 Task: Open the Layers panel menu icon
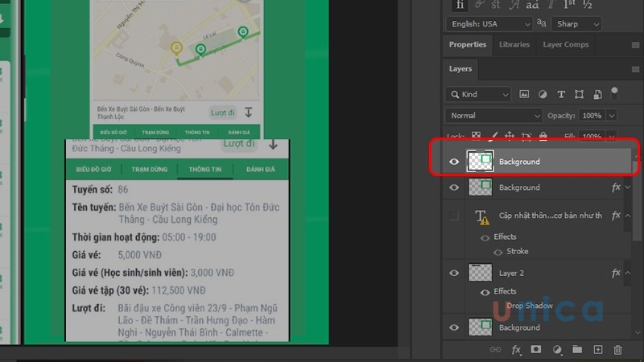coord(635,69)
